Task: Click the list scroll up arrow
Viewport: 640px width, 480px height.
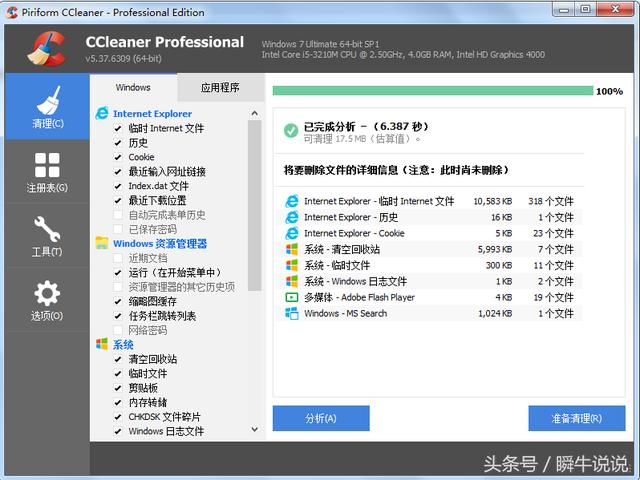Action: pyautogui.click(x=255, y=113)
